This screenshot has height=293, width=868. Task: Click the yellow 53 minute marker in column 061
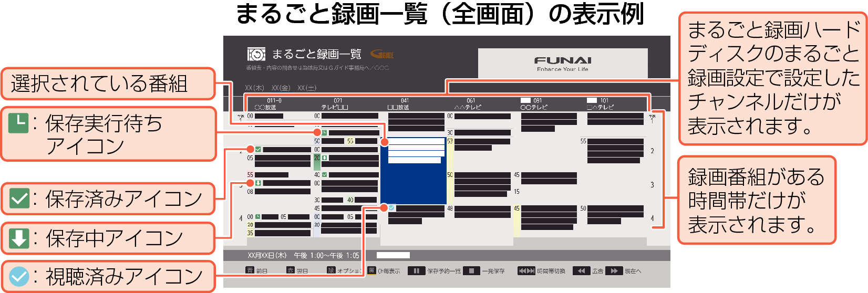point(450,141)
